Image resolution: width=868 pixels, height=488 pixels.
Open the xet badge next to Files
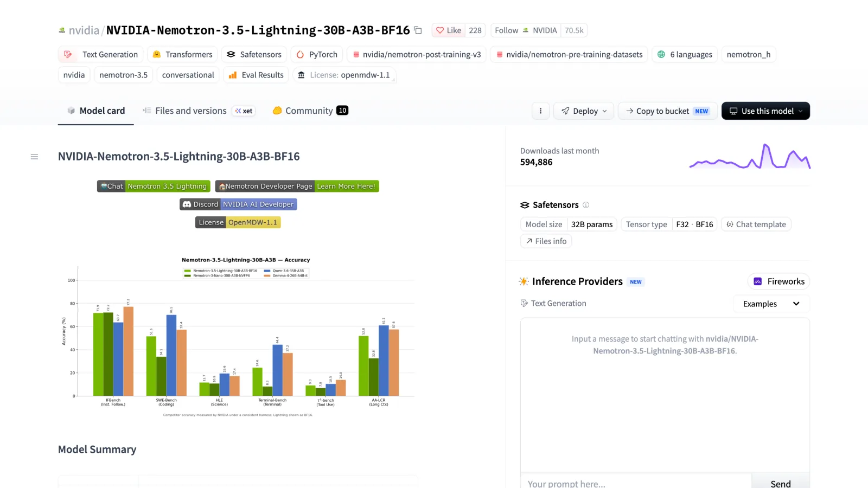[x=244, y=111]
